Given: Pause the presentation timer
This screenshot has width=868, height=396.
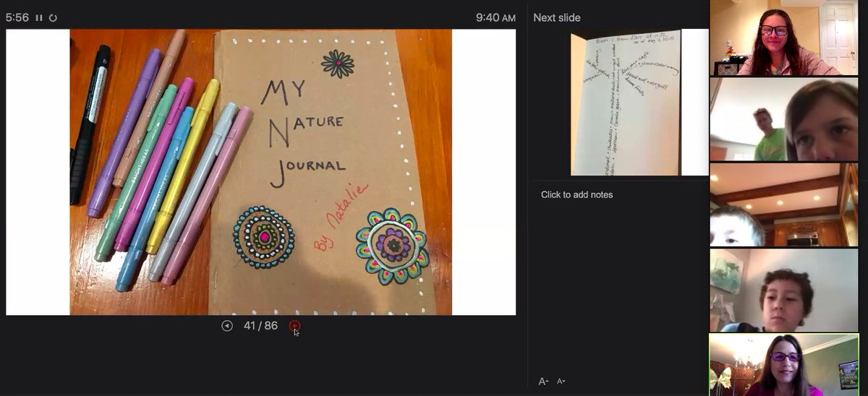Looking at the screenshot, I should (39, 17).
